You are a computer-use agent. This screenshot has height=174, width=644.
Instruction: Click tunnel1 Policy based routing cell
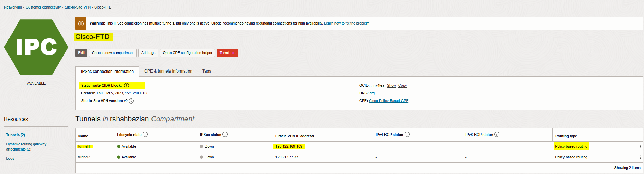click(x=571, y=147)
